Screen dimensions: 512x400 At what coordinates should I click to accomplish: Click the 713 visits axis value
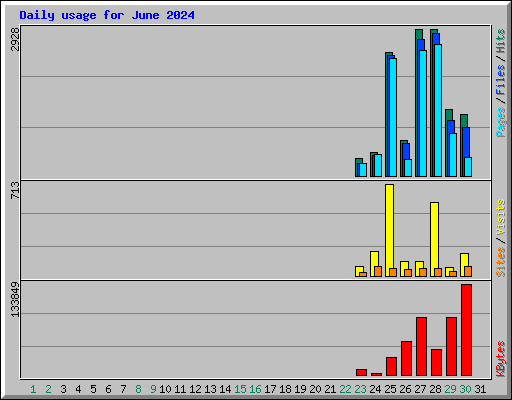tap(15, 190)
